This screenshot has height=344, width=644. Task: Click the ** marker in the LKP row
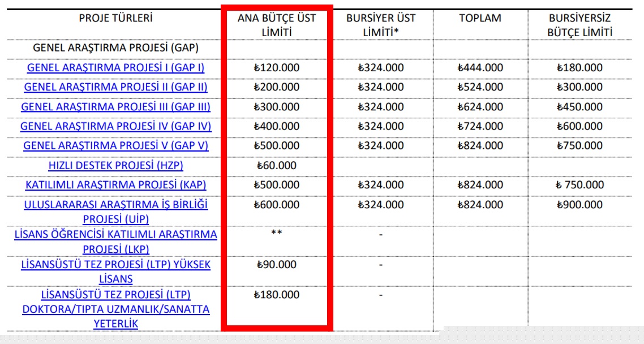(x=276, y=233)
